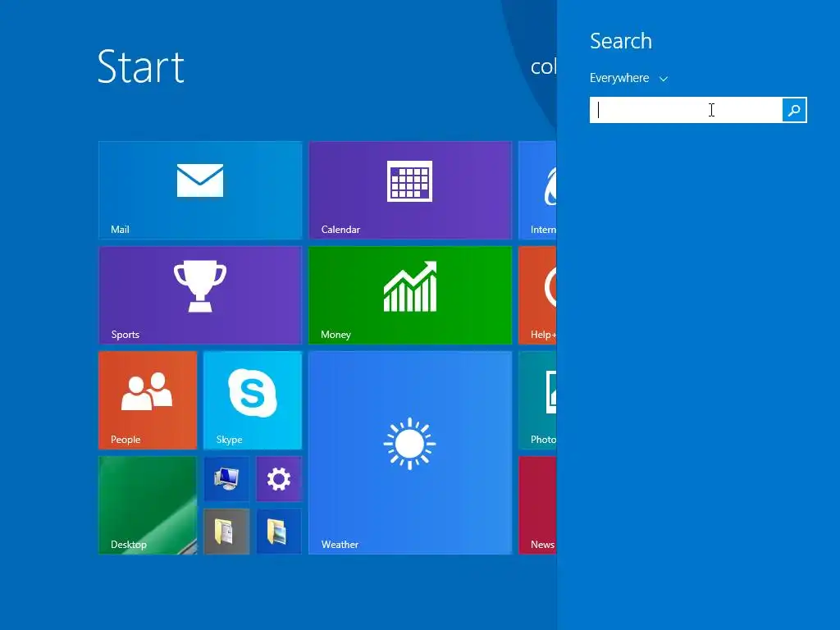
Task: Launch the Calendar app tile
Action: (410, 190)
